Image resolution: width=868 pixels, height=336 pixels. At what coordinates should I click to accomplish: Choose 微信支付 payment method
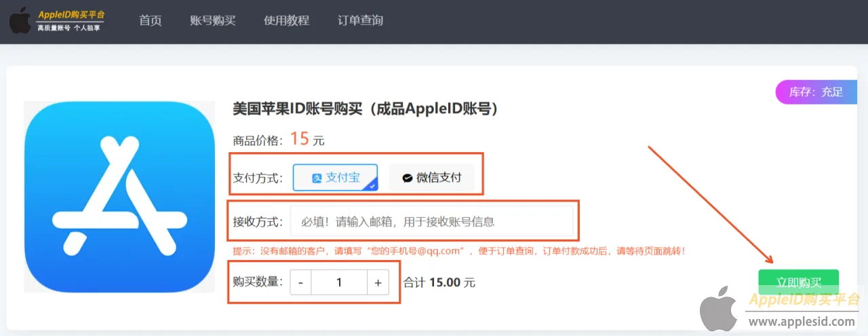431,177
